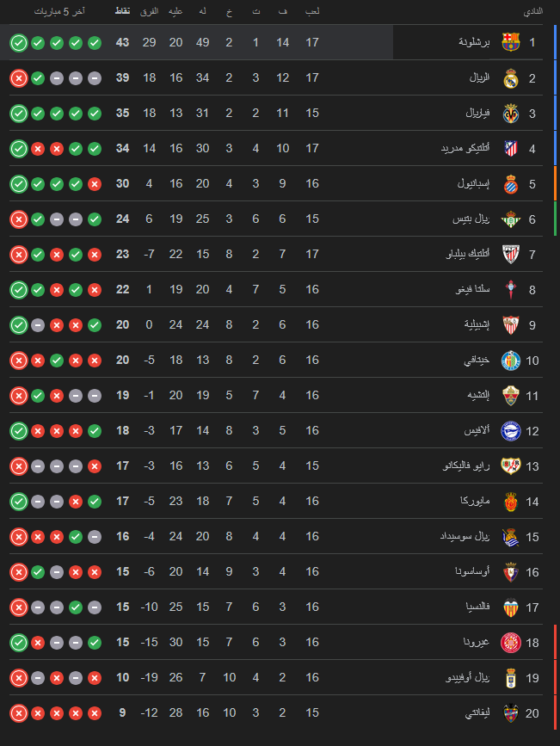This screenshot has width=560, height=746.
Task: Click the single green win icon in Real Sociedad's row
Action: pyautogui.click(x=76, y=536)
